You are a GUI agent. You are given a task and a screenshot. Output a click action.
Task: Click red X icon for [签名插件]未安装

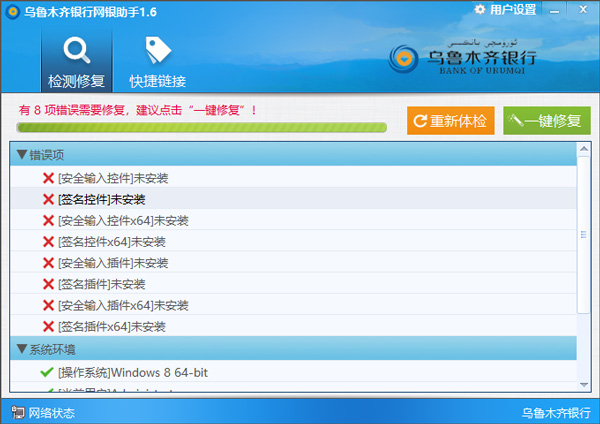click(x=48, y=284)
